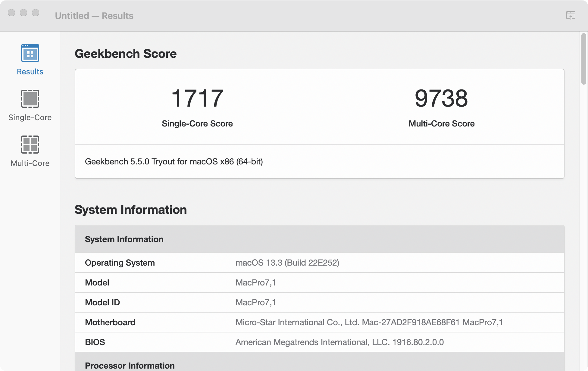Click the red close window button
Screen dimensions: 588x371
point(11,13)
